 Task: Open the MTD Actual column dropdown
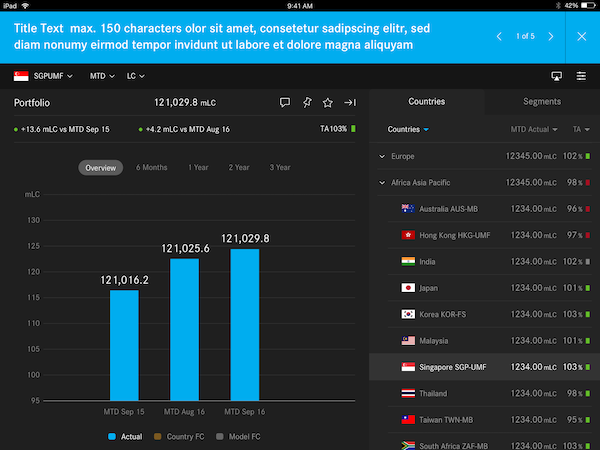coord(534,129)
